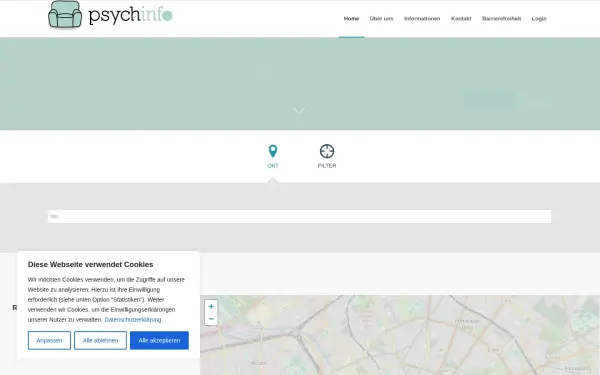600x375 pixels.
Task: Click on the street map area
Action: coord(400,335)
